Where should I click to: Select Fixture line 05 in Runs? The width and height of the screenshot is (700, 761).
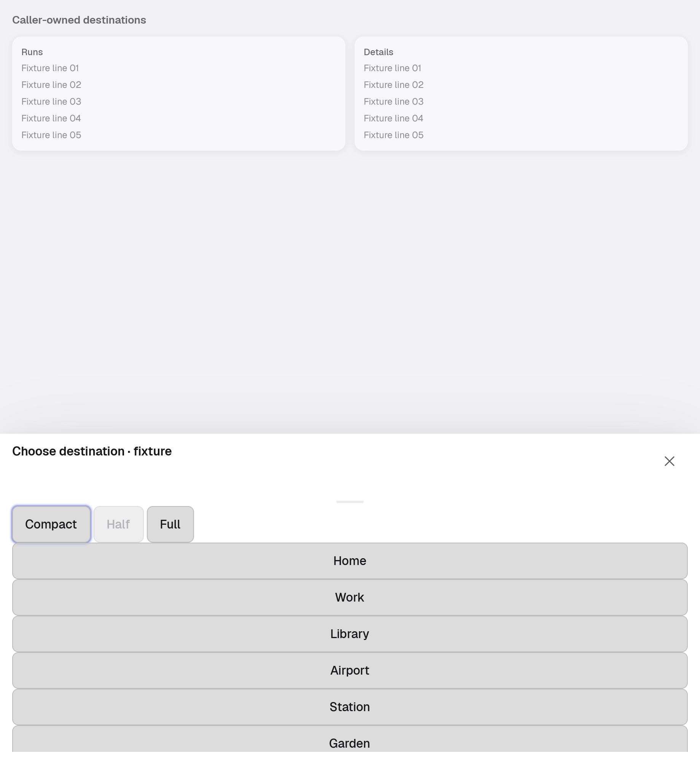coord(51,135)
